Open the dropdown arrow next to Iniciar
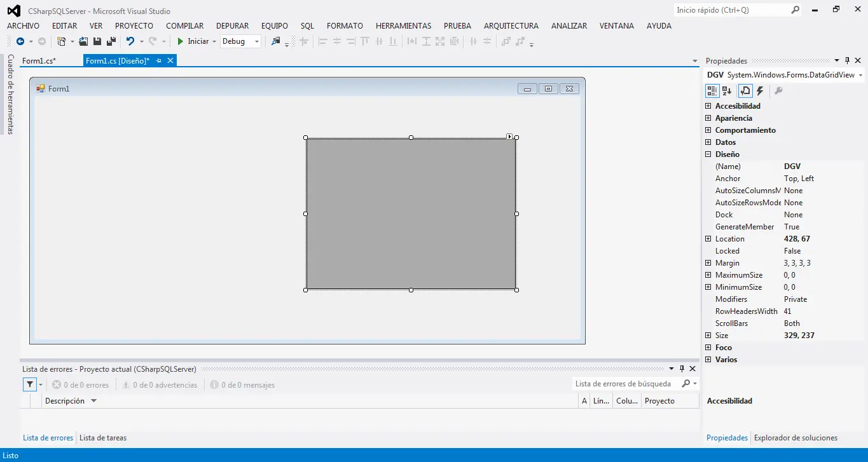This screenshot has height=462, width=868. click(214, 41)
